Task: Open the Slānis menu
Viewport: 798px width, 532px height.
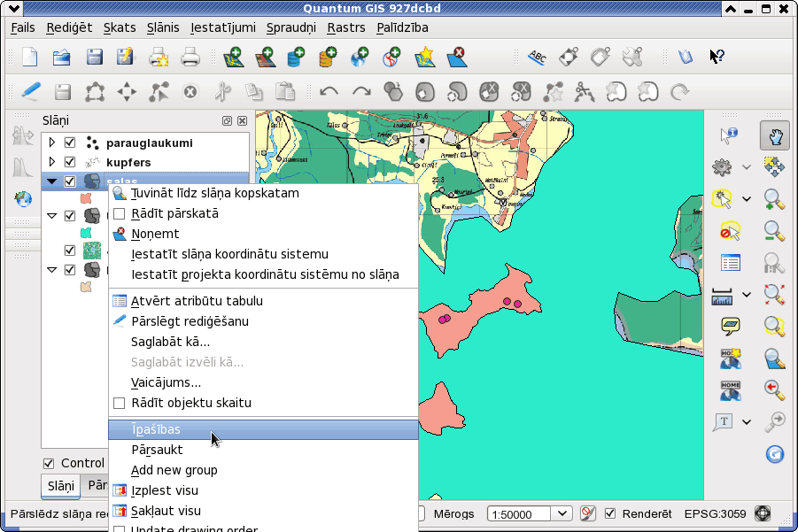Action: [x=163, y=27]
